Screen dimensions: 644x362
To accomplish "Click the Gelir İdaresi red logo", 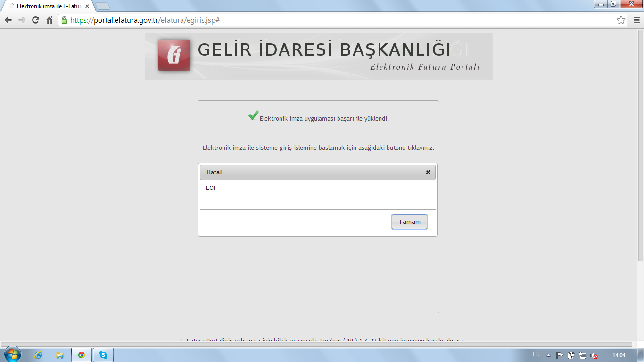I will pyautogui.click(x=174, y=55).
